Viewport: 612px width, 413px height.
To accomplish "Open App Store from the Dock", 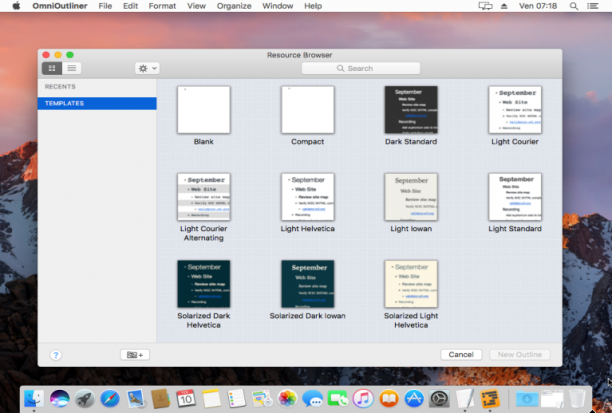I will tap(414, 399).
